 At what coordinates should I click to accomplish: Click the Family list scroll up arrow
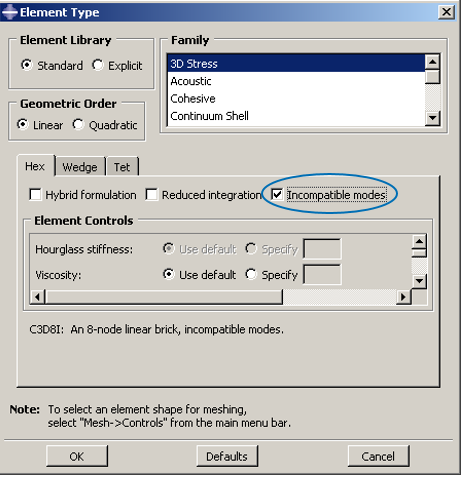pyautogui.click(x=432, y=62)
